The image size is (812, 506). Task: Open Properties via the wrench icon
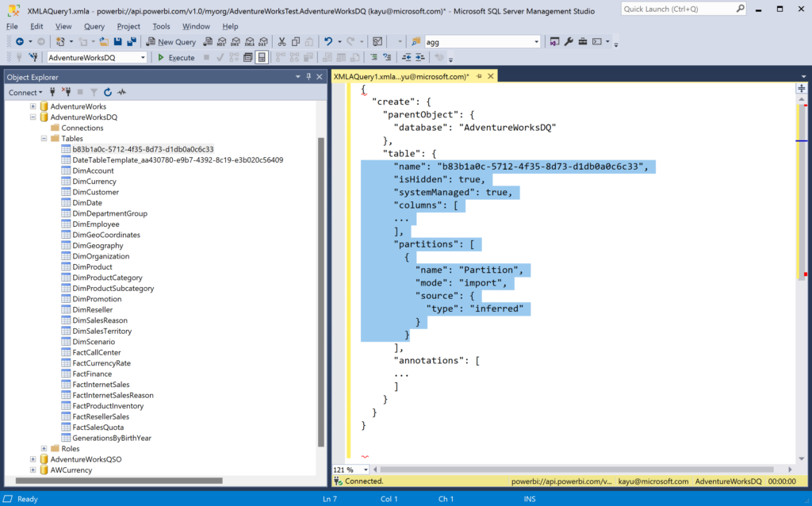(x=569, y=42)
